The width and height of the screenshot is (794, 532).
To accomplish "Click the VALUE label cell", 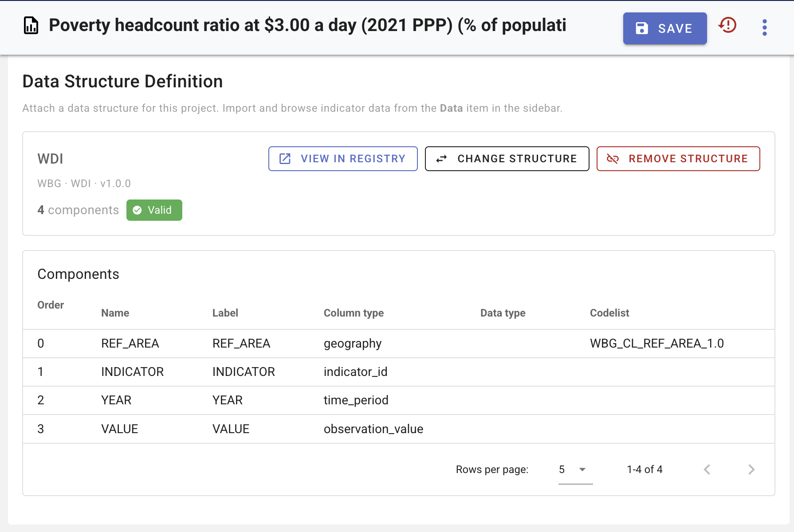I will coord(231,429).
